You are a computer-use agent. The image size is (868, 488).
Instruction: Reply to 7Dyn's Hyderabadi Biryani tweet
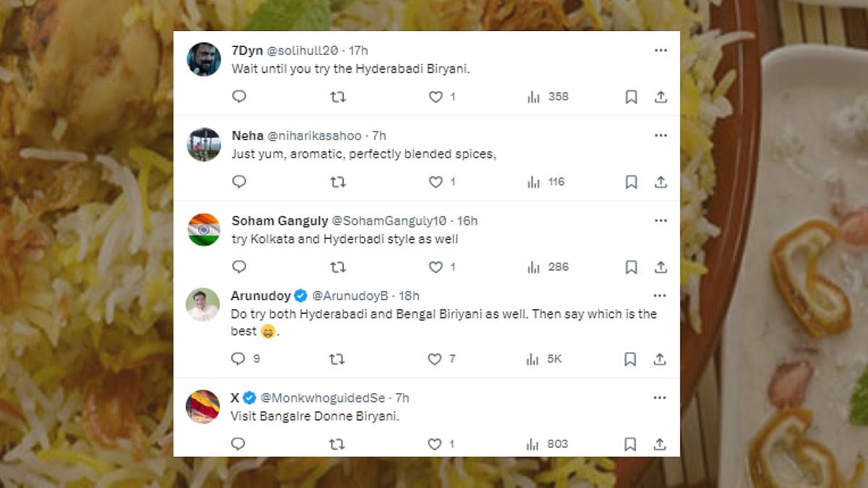239,97
